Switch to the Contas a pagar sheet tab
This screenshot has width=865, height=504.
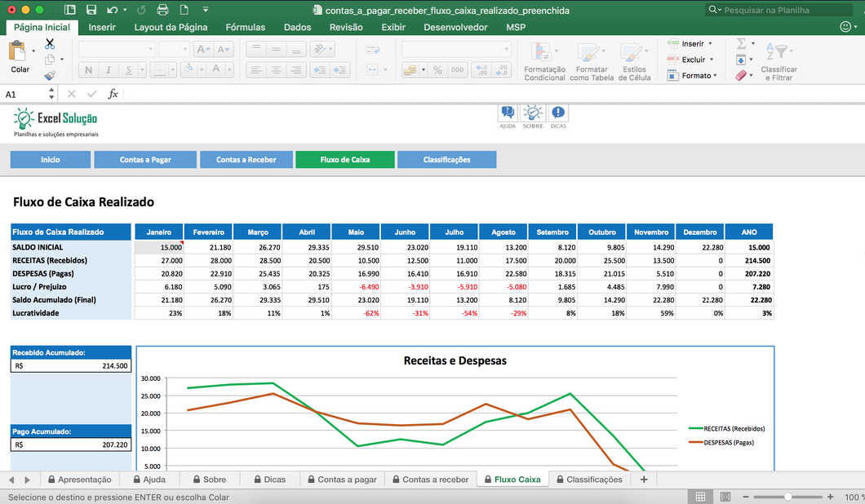(342, 480)
